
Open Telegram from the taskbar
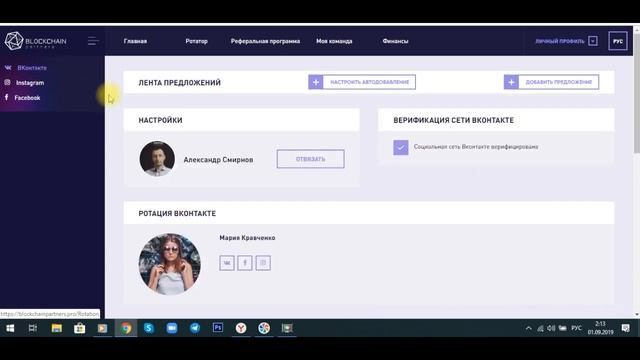pyautogui.click(x=195, y=328)
